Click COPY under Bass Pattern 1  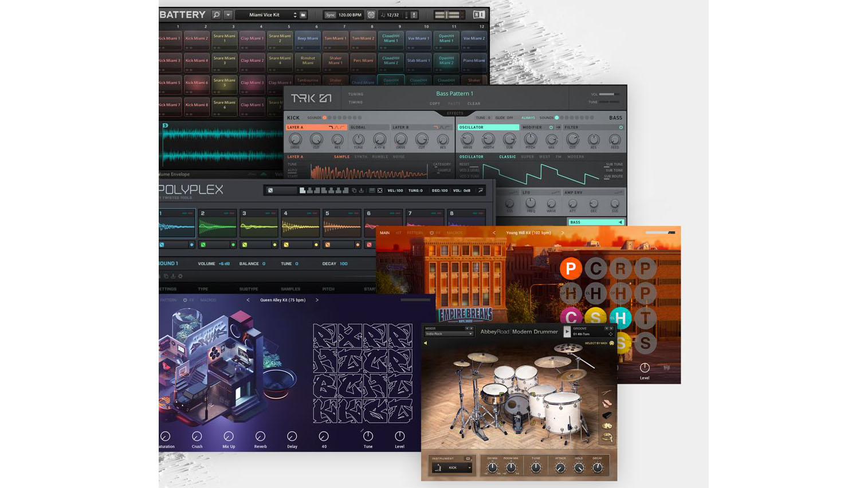(435, 104)
